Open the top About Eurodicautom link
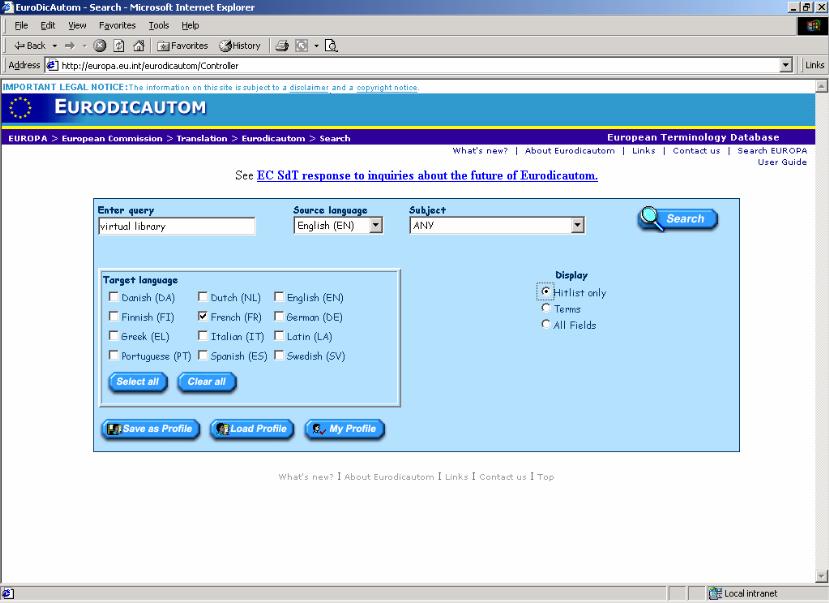This screenshot has width=829, height=603. [569, 151]
